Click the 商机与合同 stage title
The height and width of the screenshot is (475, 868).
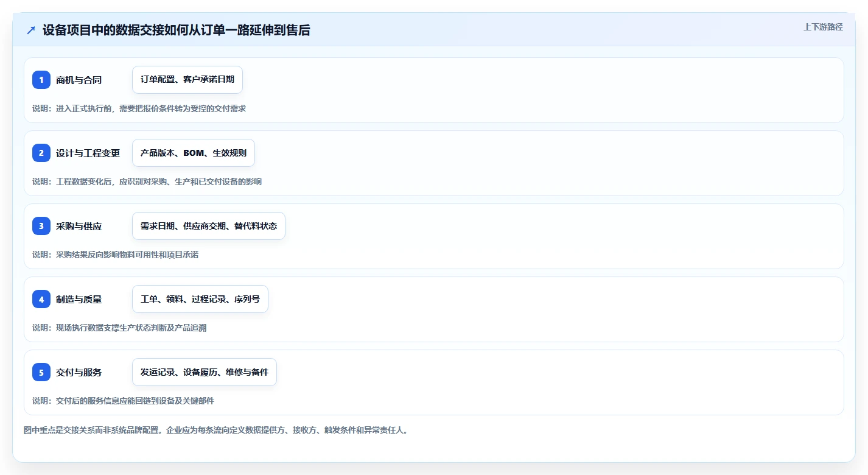coord(79,80)
